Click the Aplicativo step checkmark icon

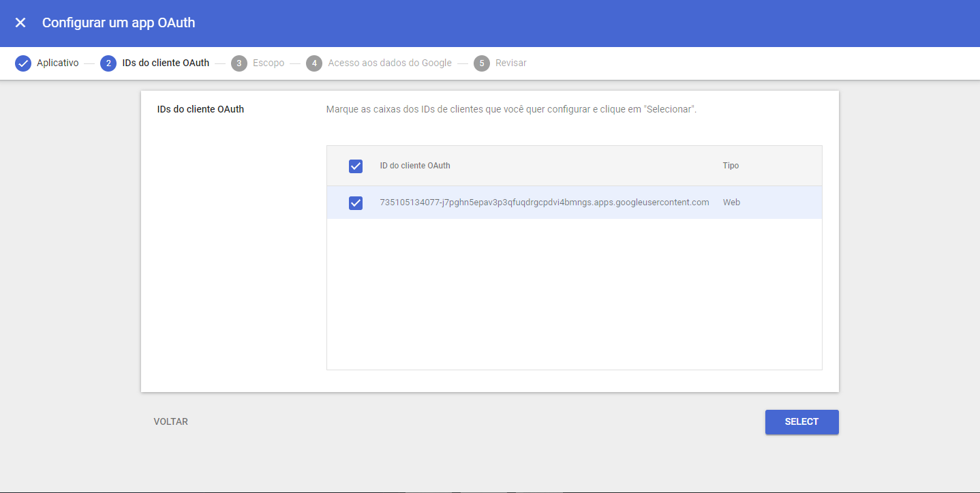23,63
